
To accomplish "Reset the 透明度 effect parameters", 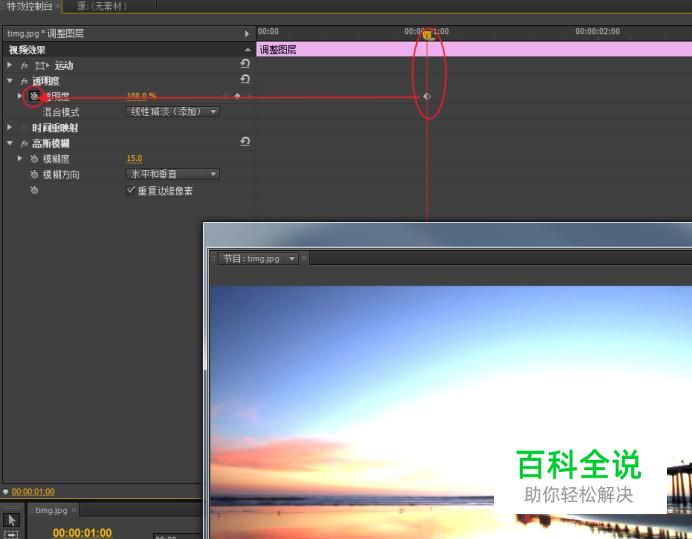I will pyautogui.click(x=245, y=79).
